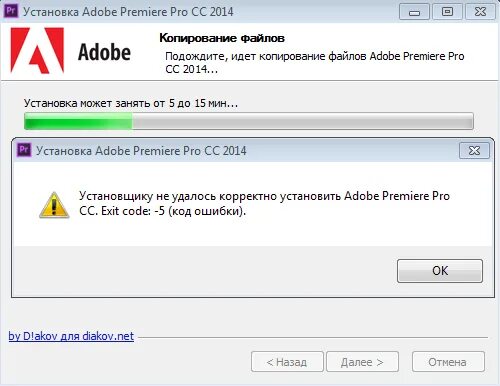
Task: Click the red Adobe logo
Action: (x=37, y=51)
